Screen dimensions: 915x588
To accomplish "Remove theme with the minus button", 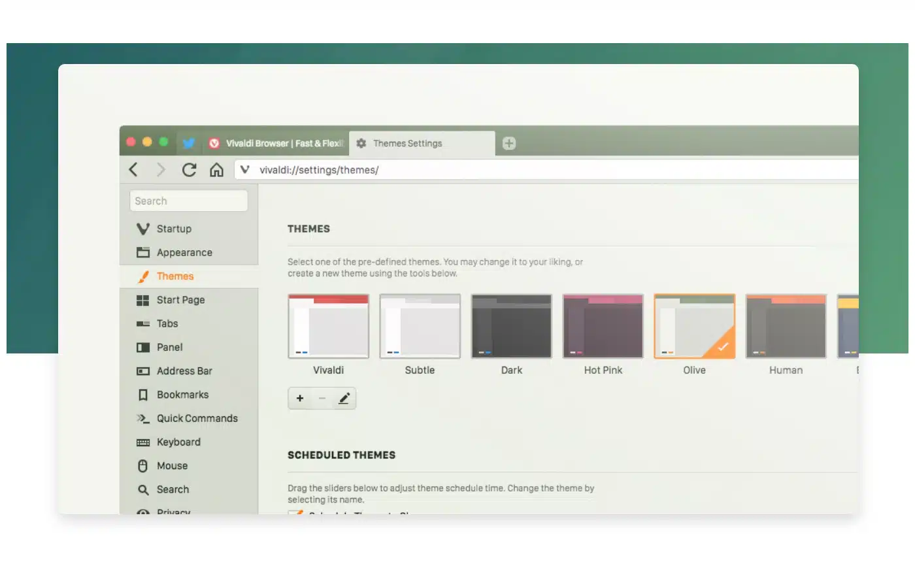I will [x=322, y=398].
